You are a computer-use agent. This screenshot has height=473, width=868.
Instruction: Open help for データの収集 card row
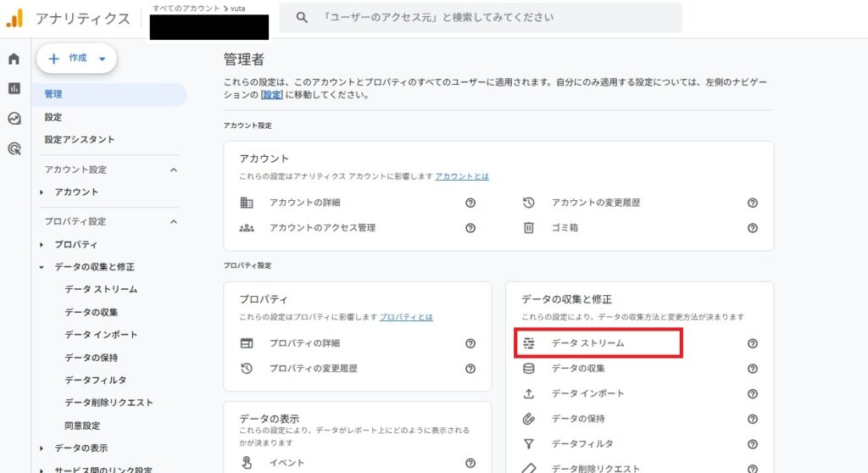(x=753, y=369)
